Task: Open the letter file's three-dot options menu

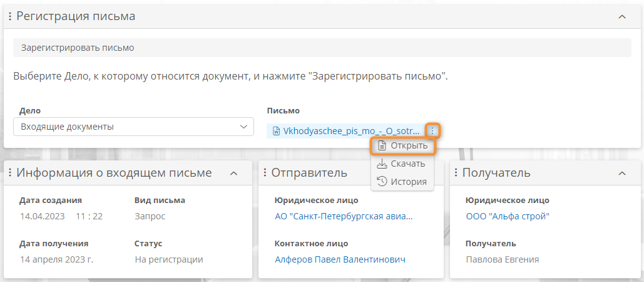Action: [433, 131]
